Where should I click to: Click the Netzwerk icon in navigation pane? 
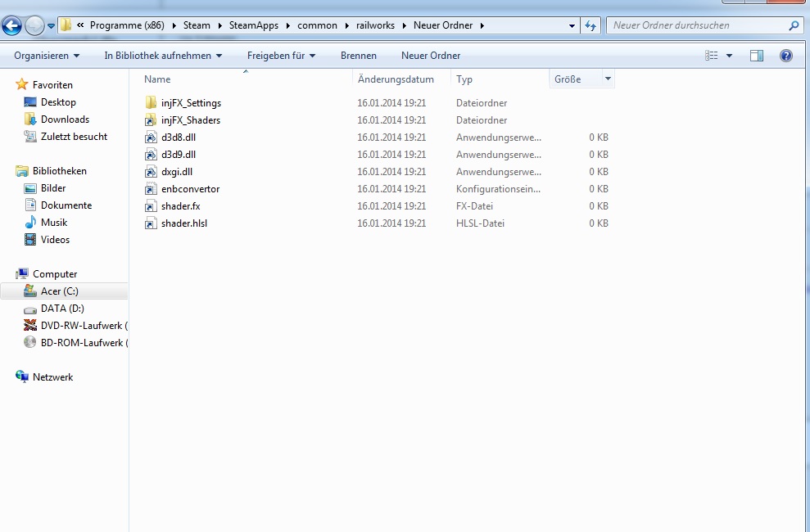click(x=21, y=376)
